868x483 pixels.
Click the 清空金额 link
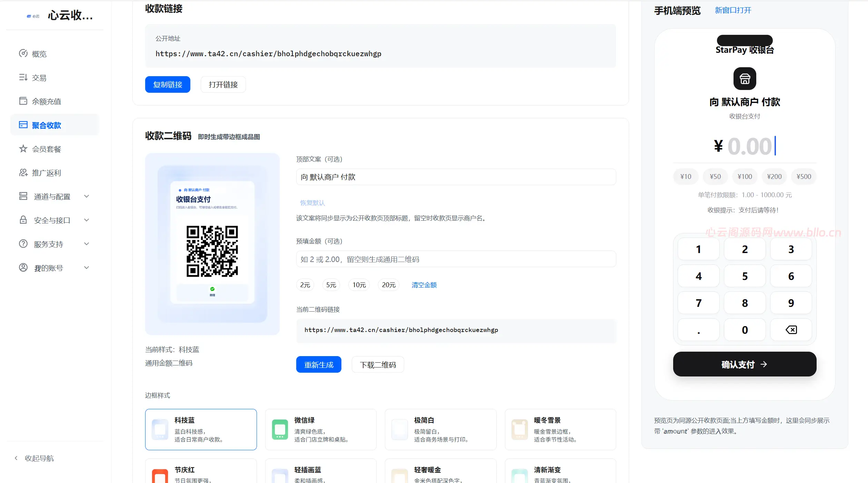pyautogui.click(x=424, y=285)
